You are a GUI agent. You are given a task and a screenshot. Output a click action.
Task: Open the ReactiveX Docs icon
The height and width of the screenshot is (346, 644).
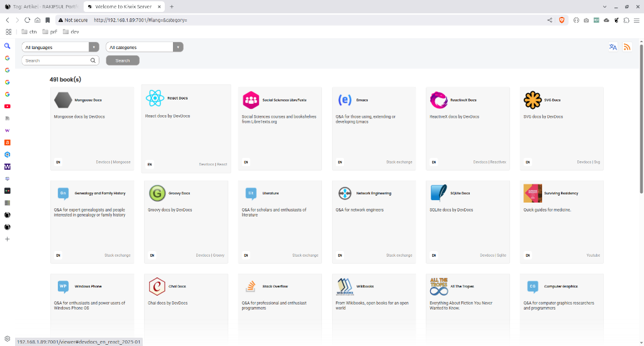pos(438,100)
